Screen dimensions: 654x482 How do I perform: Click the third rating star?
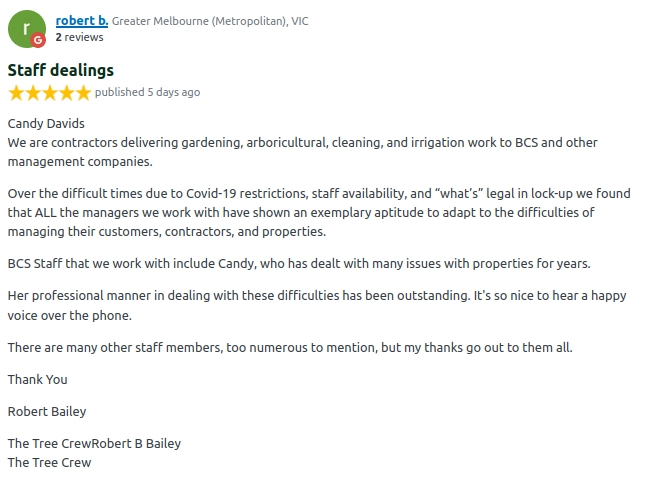(49, 93)
